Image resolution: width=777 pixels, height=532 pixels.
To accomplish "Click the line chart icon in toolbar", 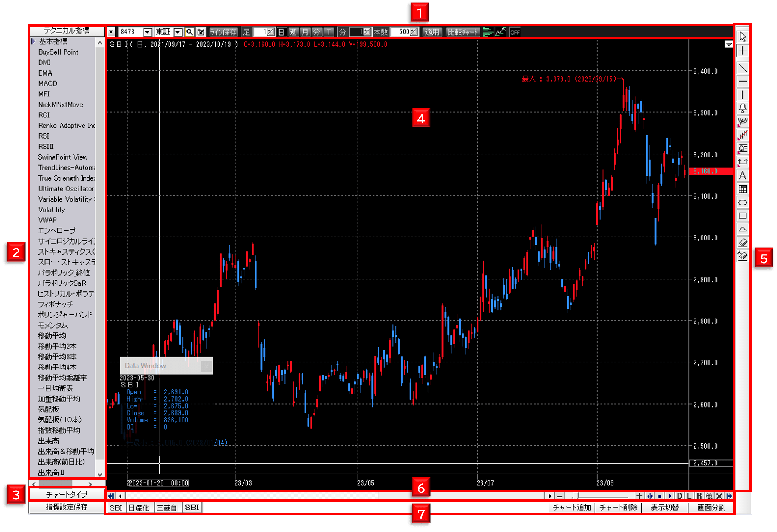I will coord(500,32).
